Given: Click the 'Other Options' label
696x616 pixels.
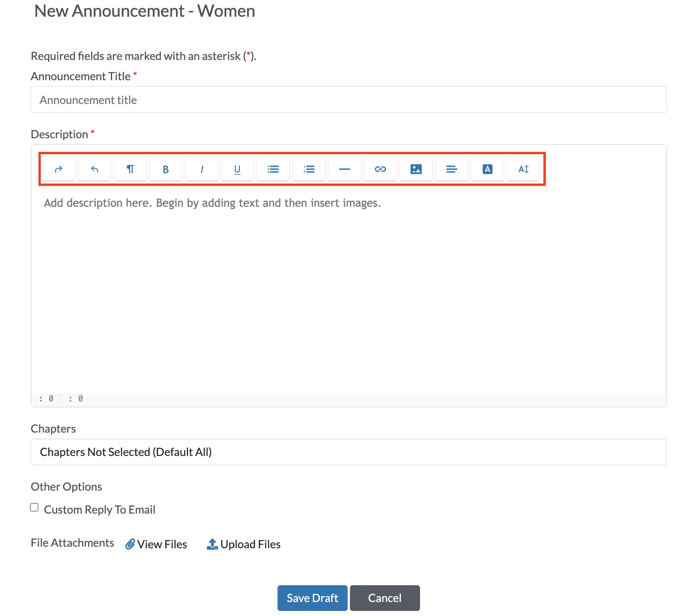Looking at the screenshot, I should coord(66,487).
